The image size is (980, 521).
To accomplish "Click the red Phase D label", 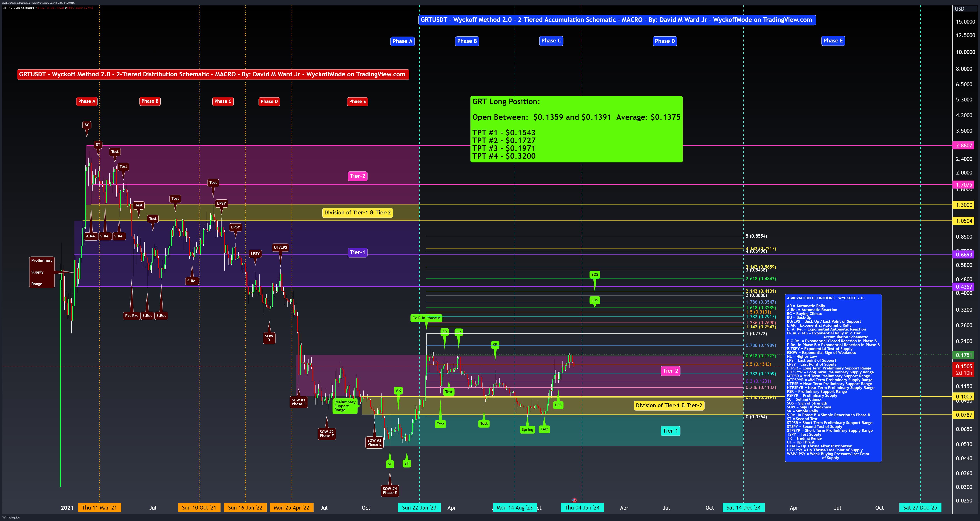I will click(269, 102).
